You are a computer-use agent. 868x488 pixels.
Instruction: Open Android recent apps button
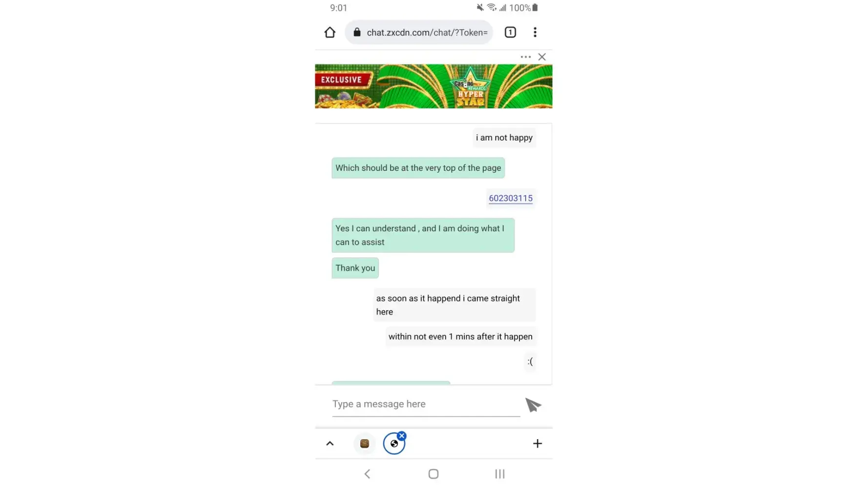[x=500, y=474]
